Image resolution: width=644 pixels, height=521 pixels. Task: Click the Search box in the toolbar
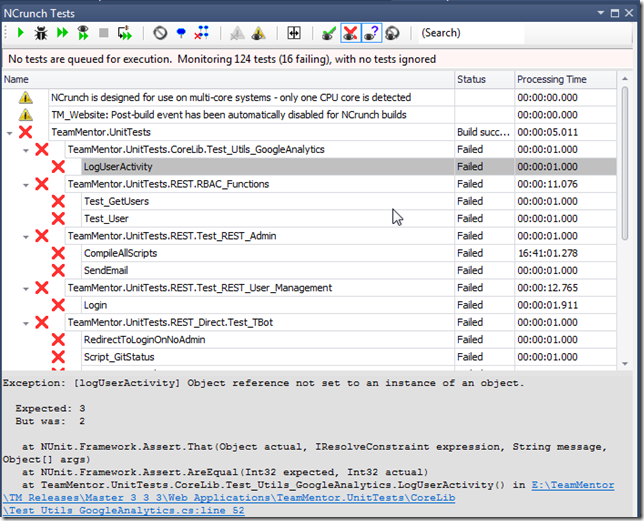click(x=480, y=33)
